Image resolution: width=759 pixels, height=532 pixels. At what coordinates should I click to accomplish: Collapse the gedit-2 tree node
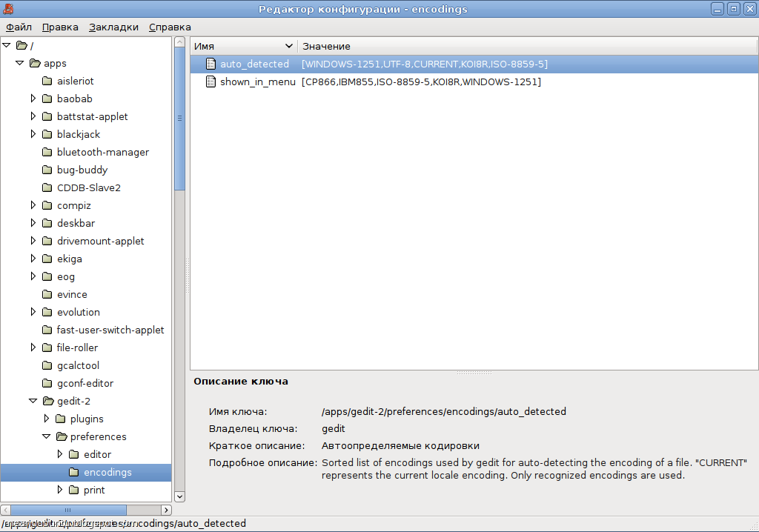point(33,401)
